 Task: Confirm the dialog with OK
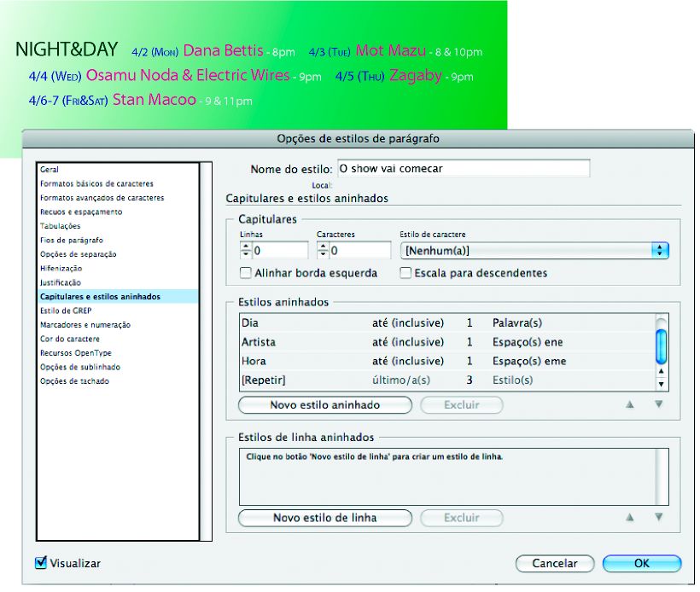[x=642, y=564]
